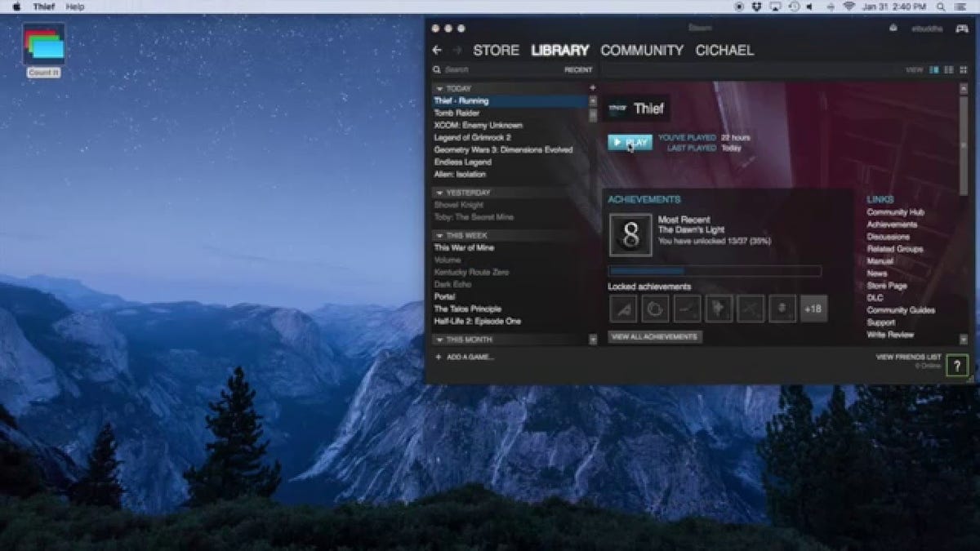
Task: Switch to the STORE tab
Action: [x=496, y=51]
